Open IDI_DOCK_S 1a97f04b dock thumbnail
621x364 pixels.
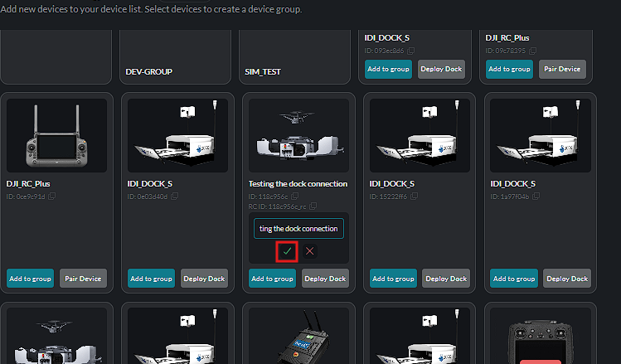[x=541, y=135]
